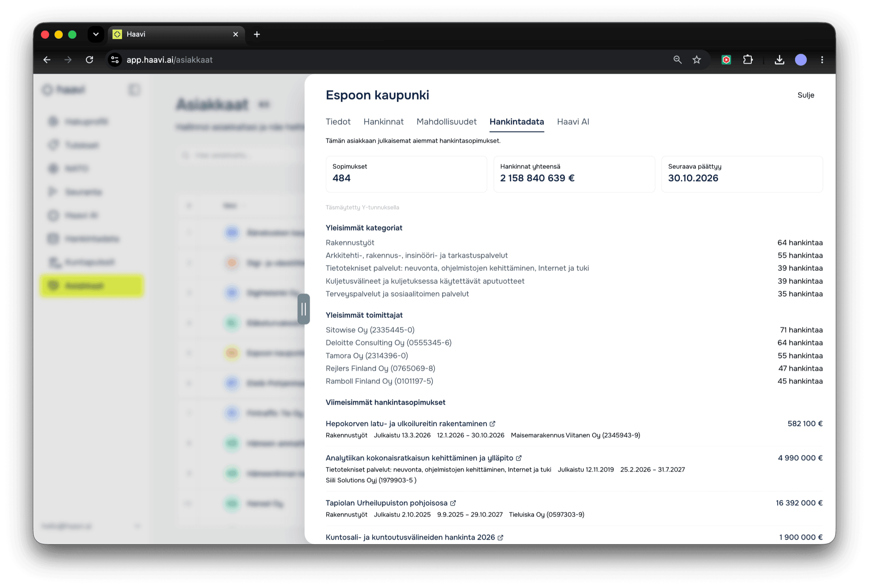Image resolution: width=869 pixels, height=588 pixels.
Task: Click the 1 900 000 € contract value
Action: (801, 537)
